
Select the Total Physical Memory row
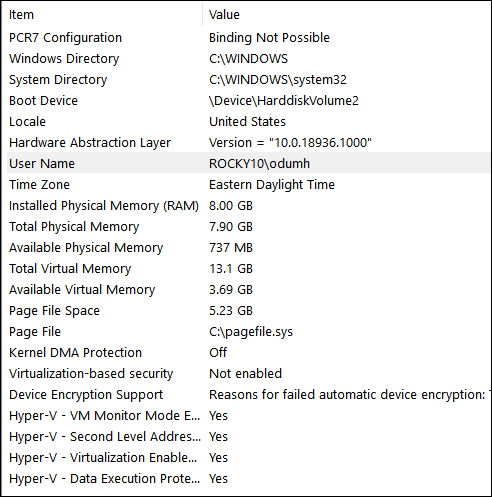tap(248, 227)
